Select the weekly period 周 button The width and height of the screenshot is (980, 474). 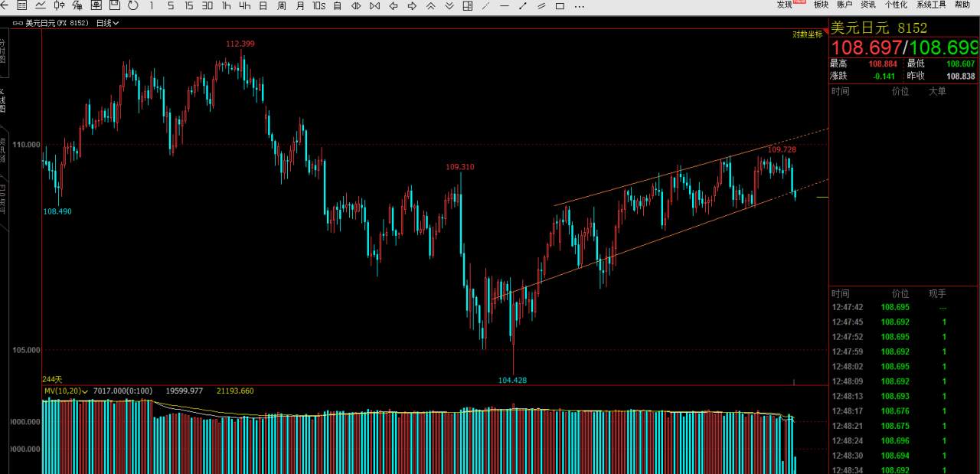282,5
